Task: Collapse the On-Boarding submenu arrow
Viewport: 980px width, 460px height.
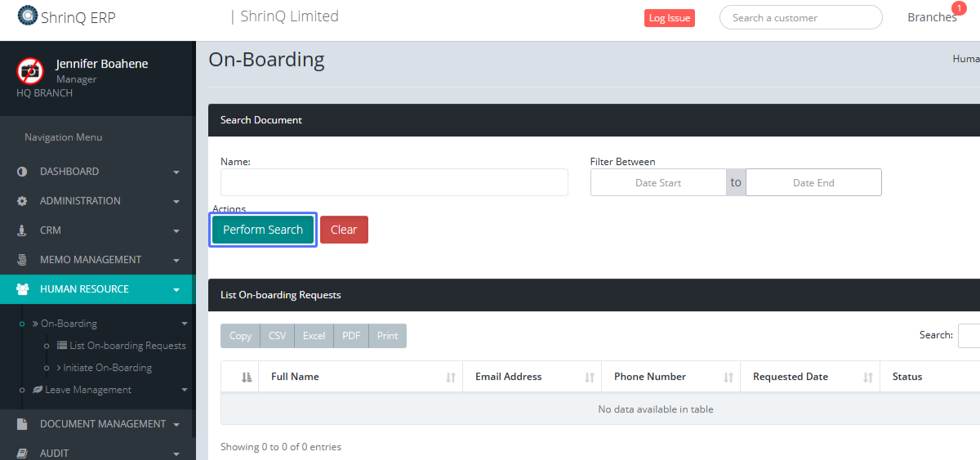Action: (x=185, y=324)
